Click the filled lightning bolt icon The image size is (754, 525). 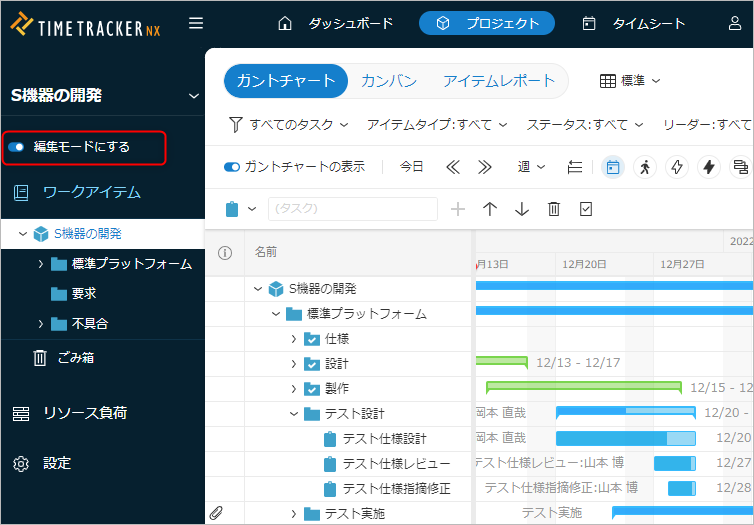click(x=709, y=167)
